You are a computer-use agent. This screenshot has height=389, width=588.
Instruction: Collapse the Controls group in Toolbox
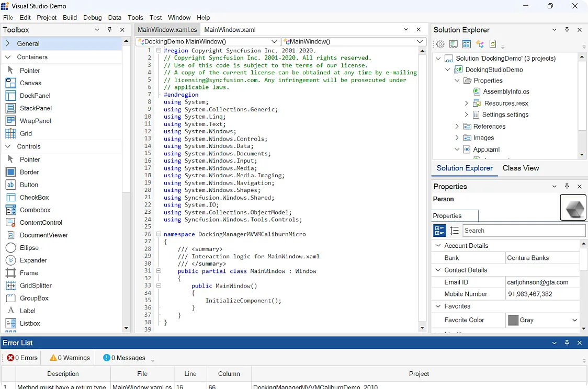(x=7, y=146)
